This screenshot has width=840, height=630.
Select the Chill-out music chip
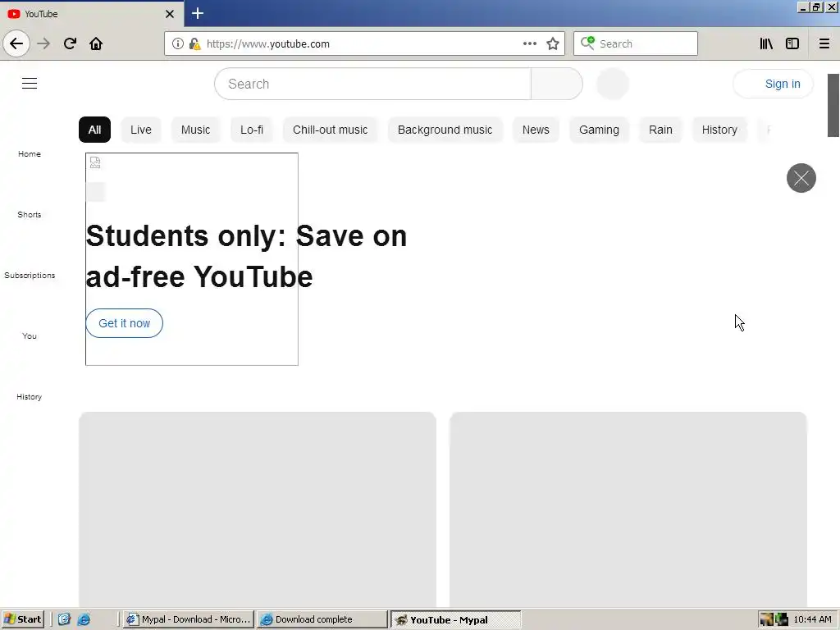click(330, 130)
